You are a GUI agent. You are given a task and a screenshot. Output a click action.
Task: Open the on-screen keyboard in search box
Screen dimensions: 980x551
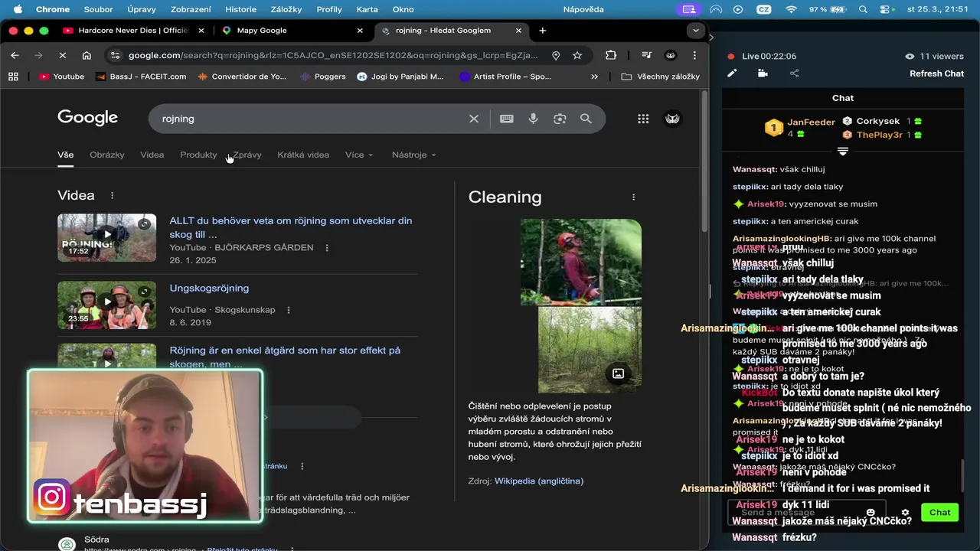[507, 119]
